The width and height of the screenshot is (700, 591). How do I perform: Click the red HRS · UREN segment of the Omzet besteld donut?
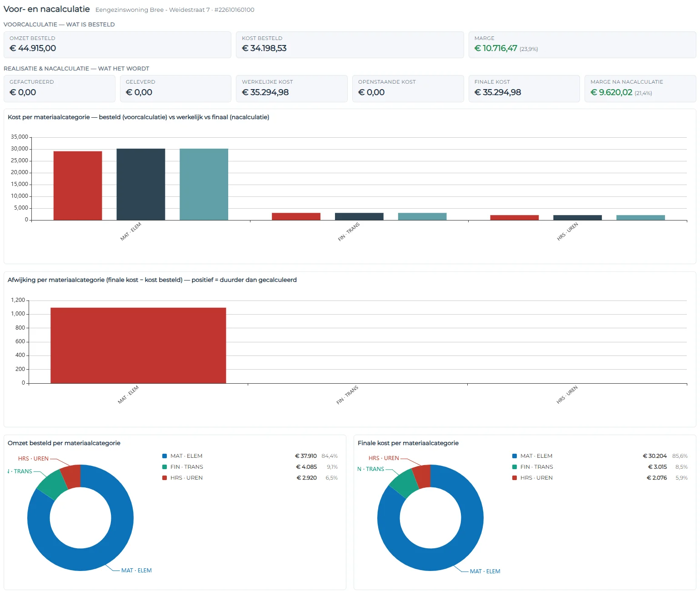coord(72,476)
